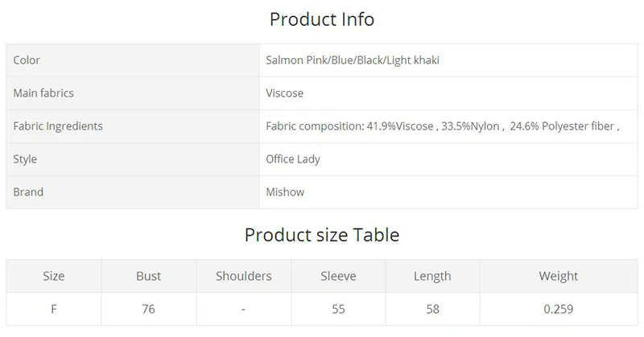Click the Product Info heading
Viewport: 644px width, 337px height.
tap(321, 19)
